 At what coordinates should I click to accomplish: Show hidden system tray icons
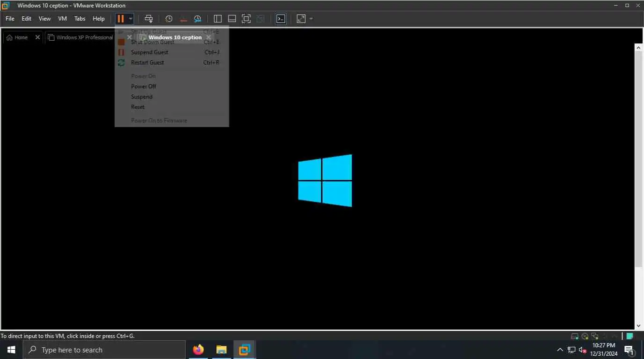point(560,350)
